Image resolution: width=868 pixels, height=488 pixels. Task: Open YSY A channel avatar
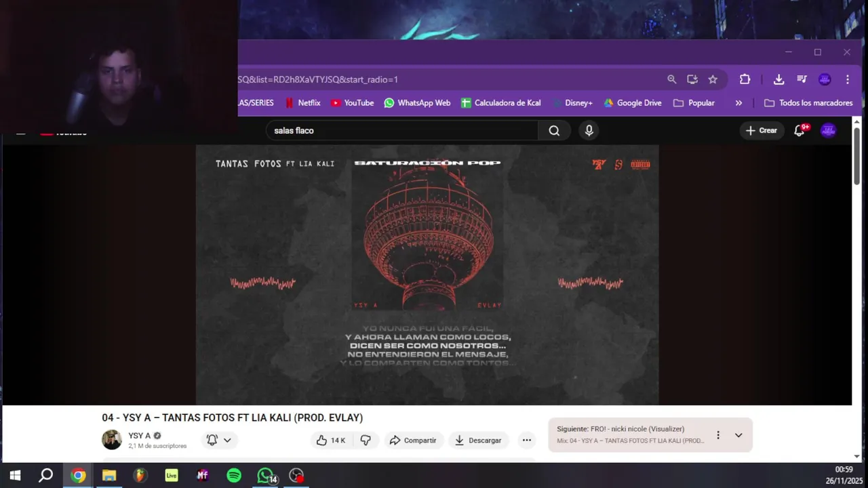[112, 440]
